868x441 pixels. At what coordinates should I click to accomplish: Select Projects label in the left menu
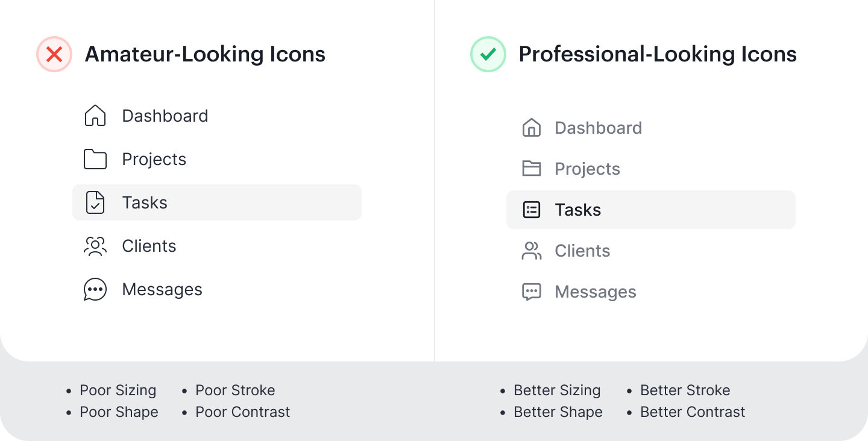pyautogui.click(x=154, y=160)
